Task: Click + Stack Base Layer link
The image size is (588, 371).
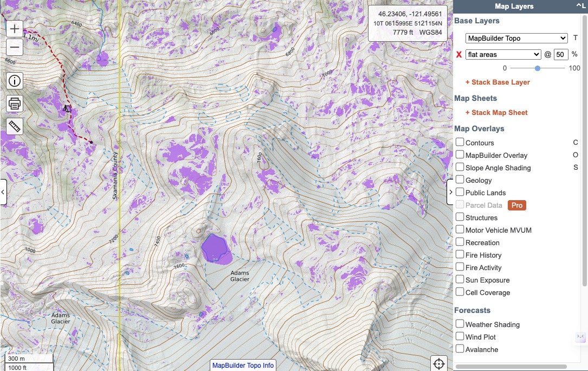Action: [x=497, y=82]
